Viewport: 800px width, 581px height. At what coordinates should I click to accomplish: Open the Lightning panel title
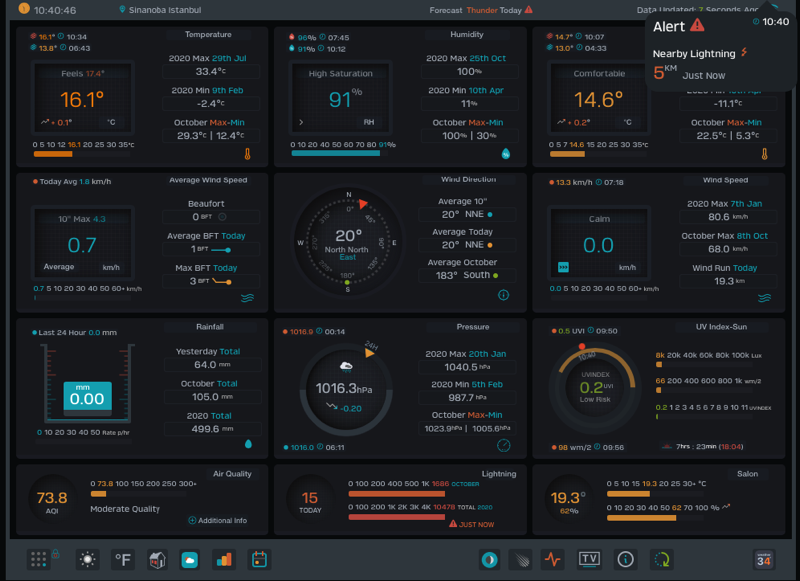[x=498, y=474]
